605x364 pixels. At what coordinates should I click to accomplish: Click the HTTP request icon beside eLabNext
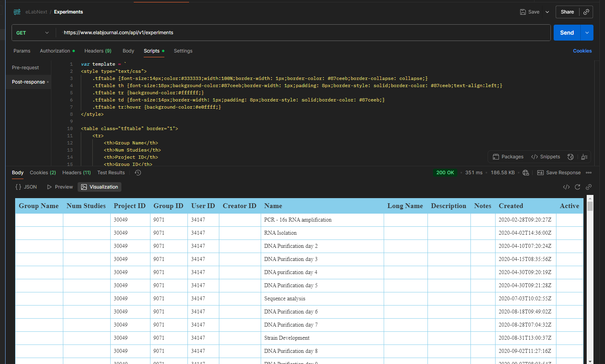click(17, 12)
